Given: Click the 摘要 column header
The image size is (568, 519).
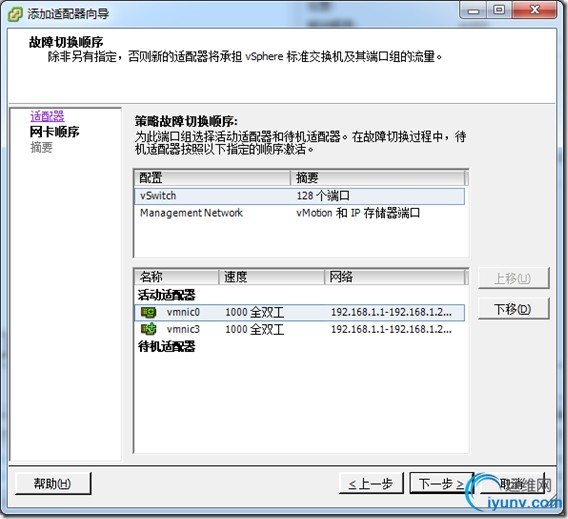Looking at the screenshot, I should coord(377,178).
